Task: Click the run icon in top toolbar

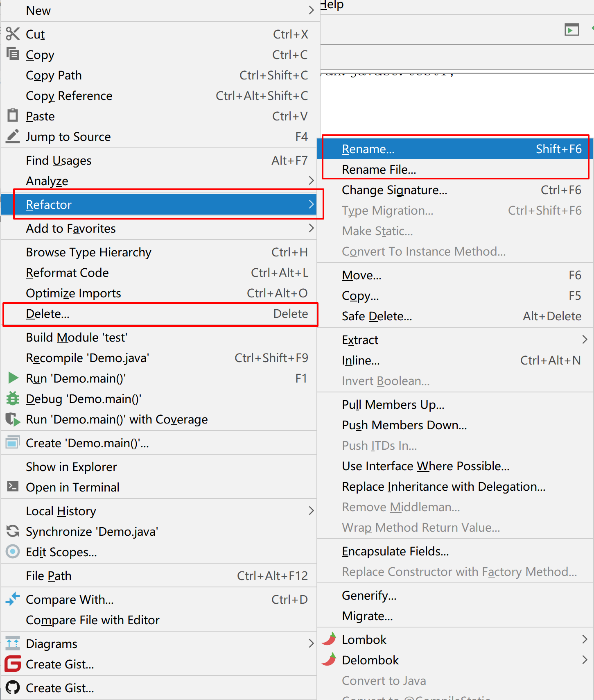Action: [x=571, y=29]
